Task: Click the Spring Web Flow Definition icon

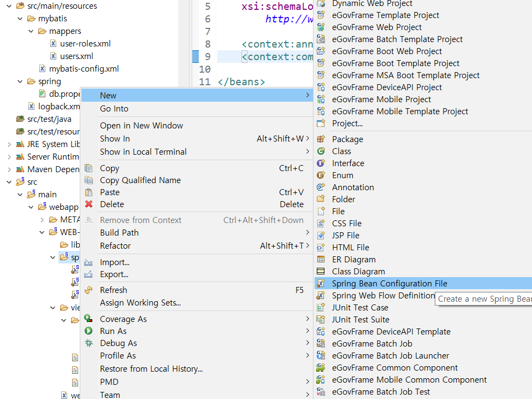Action: point(321,296)
